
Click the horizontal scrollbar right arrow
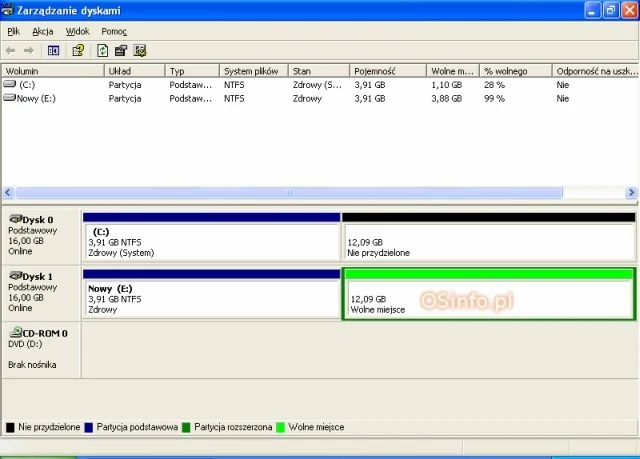click(x=629, y=192)
